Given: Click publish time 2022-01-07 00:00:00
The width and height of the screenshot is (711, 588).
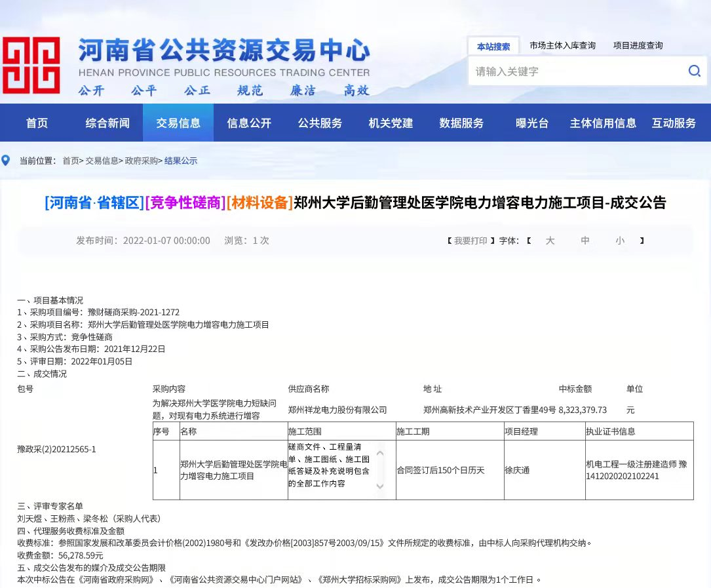Looking at the screenshot, I should tap(166, 241).
